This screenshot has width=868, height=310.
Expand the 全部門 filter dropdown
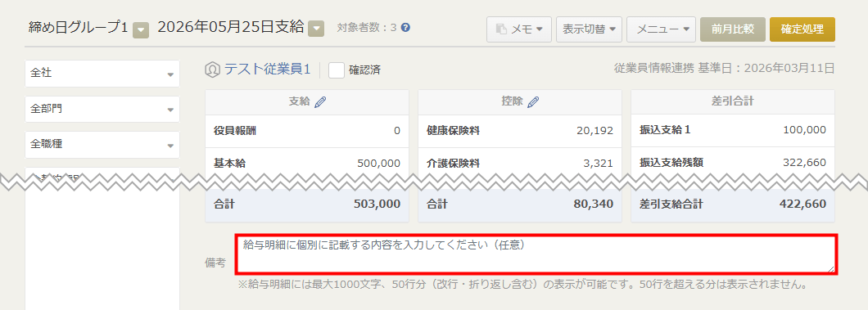click(102, 109)
